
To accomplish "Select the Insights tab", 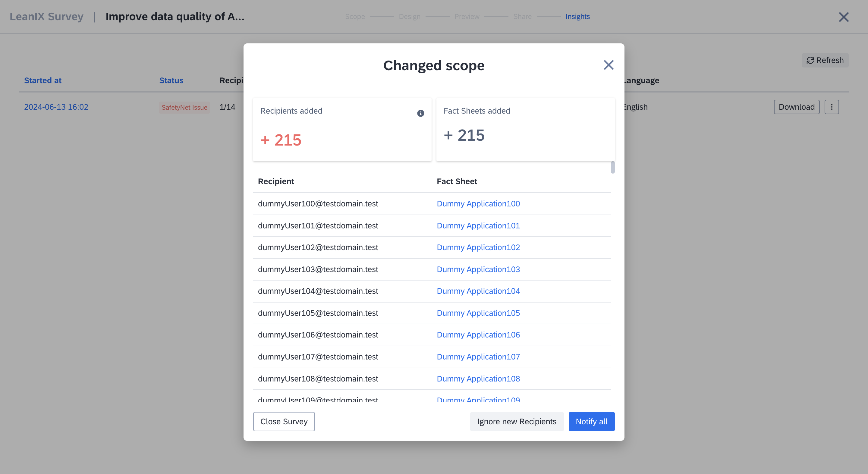I will pos(577,16).
